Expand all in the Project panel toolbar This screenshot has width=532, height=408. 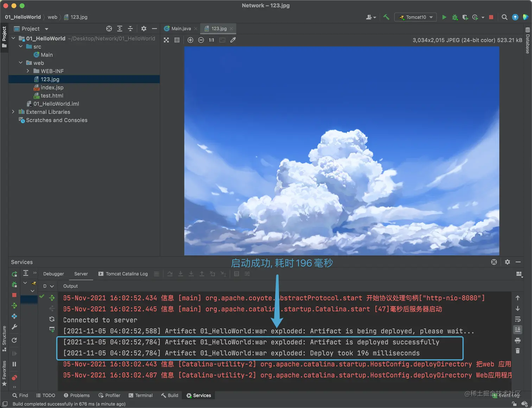click(x=120, y=28)
